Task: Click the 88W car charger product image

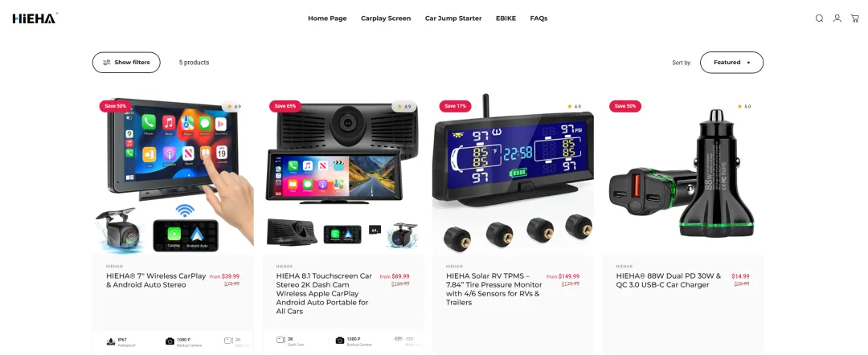Action: click(x=682, y=174)
